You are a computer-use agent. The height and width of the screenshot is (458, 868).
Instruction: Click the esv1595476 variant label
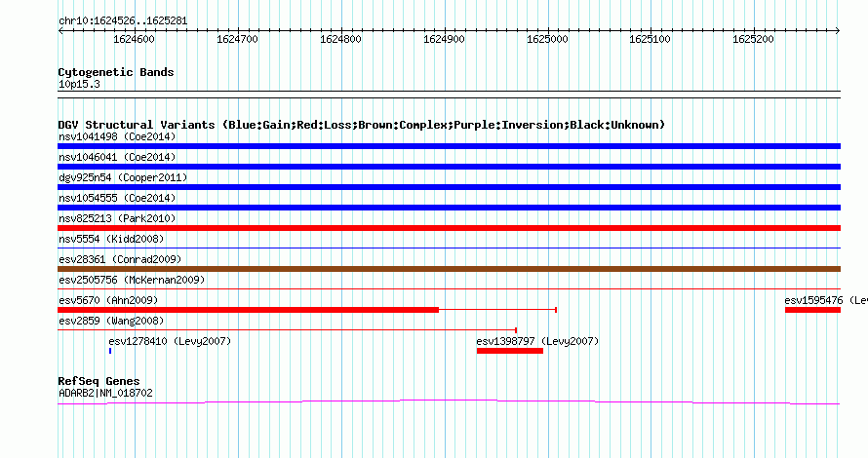click(826, 300)
